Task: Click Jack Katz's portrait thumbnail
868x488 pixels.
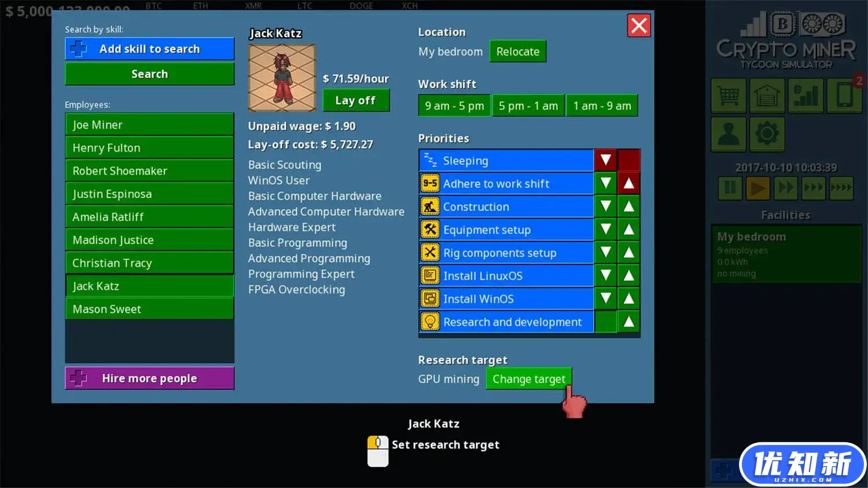Action: [282, 78]
